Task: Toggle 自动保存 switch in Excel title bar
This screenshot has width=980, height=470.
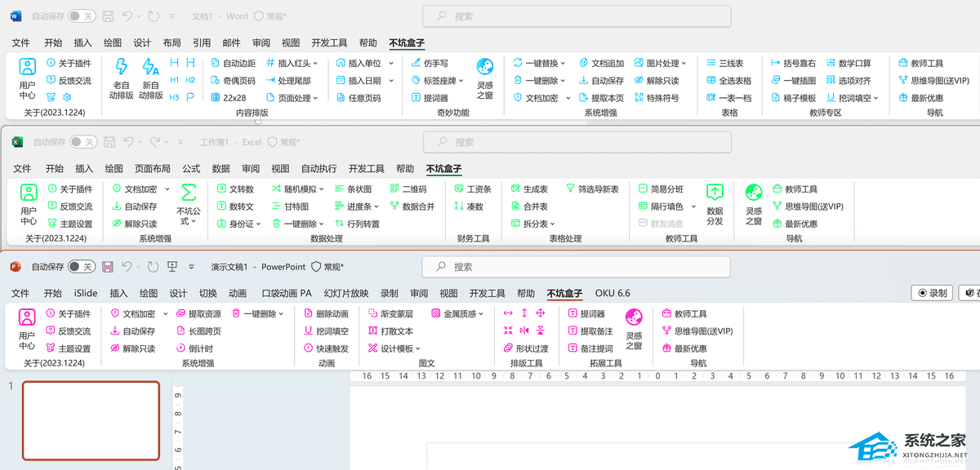Action: pyautogui.click(x=82, y=141)
